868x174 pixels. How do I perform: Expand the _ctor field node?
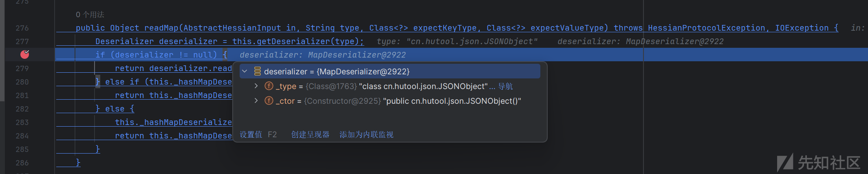(256, 101)
